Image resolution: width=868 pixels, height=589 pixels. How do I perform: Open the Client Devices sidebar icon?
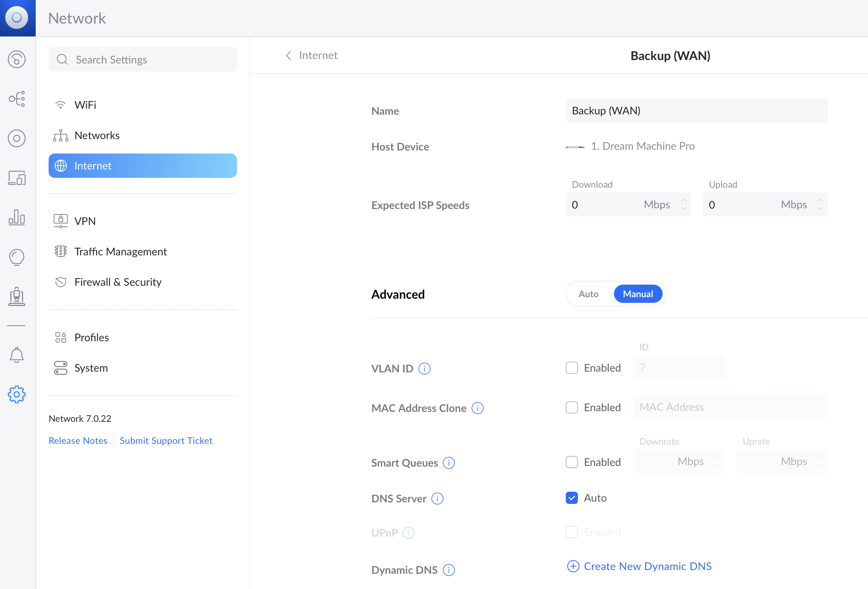17,178
